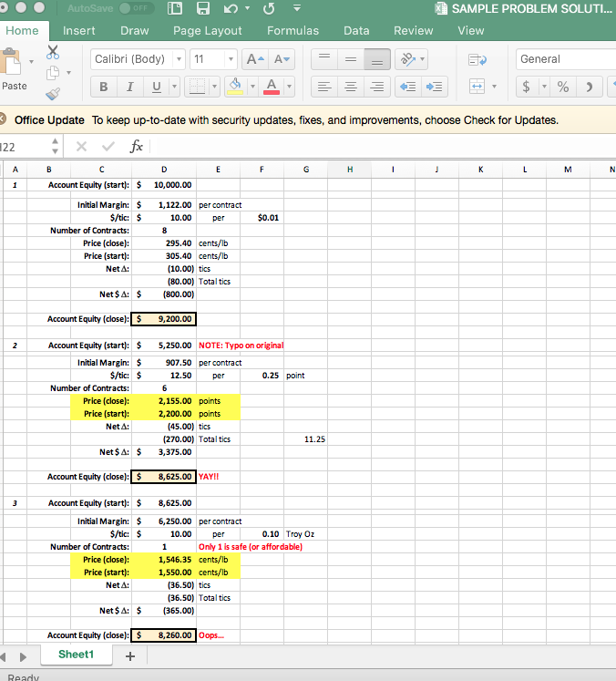This screenshot has height=681, width=616.
Task: Undo the last action
Action: [x=231, y=8]
